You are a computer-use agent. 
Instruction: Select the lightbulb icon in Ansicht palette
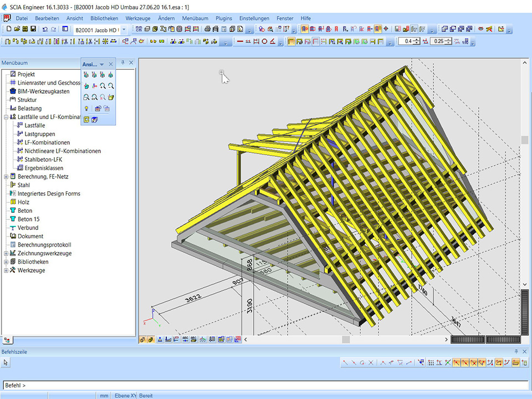pyautogui.click(x=86, y=109)
